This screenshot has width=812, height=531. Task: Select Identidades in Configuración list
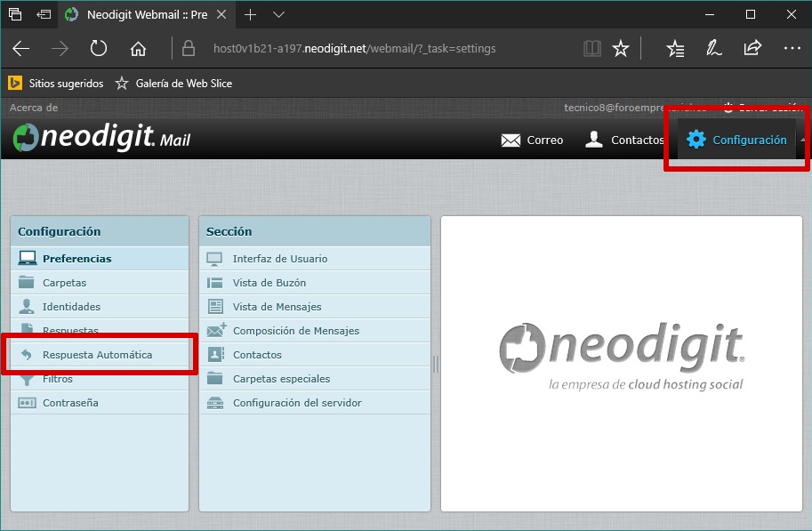point(100,307)
